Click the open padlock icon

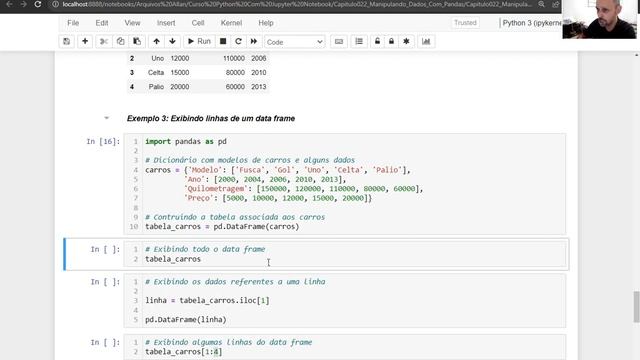(377, 42)
